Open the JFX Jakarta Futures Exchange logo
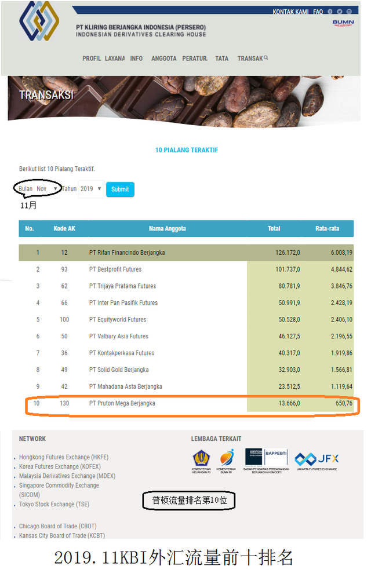Screen dimensions: 371x588 317,461
